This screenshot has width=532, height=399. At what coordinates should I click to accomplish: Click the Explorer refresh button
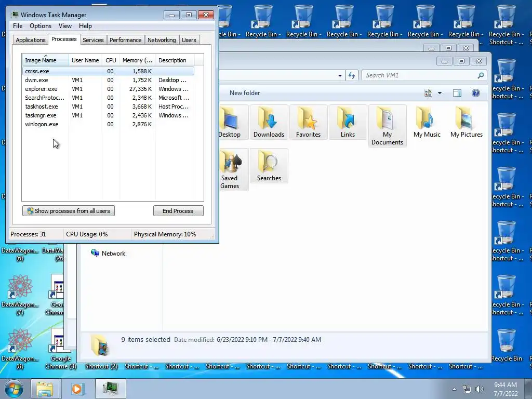[x=352, y=75]
